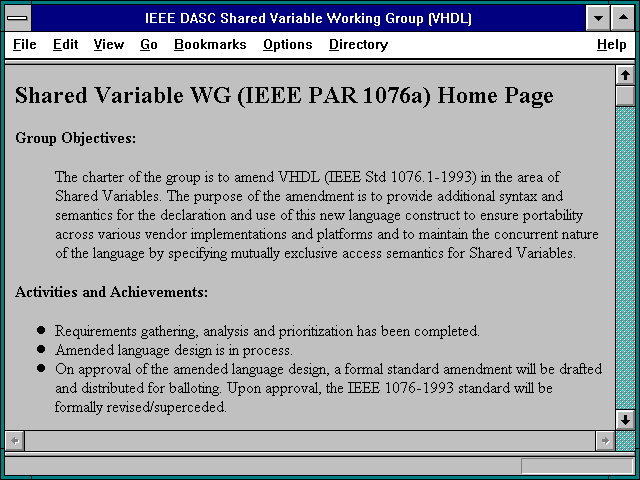
Task: Open the View menu
Action: click(x=109, y=44)
